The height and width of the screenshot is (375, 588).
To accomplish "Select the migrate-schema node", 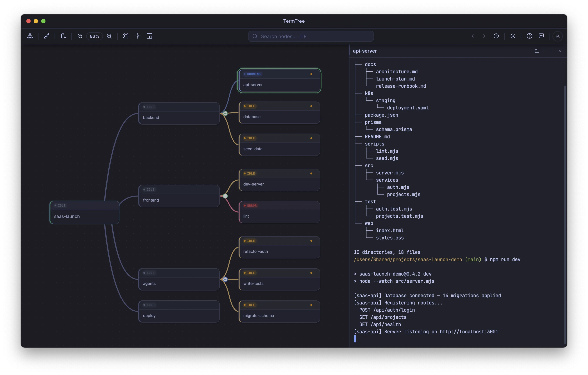I will 279,312.
